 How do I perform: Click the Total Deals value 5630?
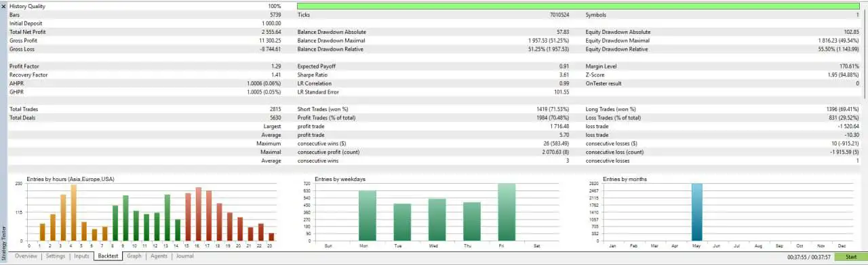point(275,118)
